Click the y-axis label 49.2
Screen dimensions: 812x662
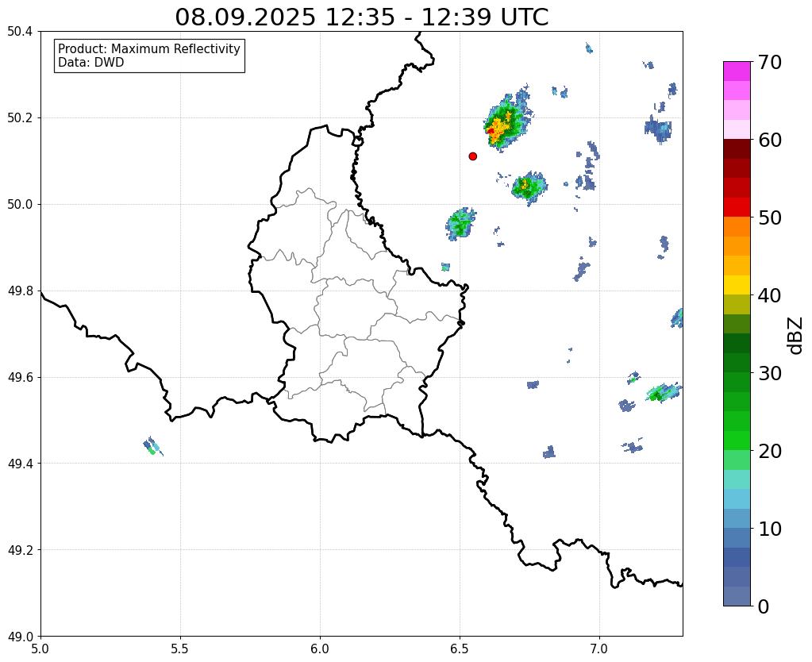[x=20, y=549]
